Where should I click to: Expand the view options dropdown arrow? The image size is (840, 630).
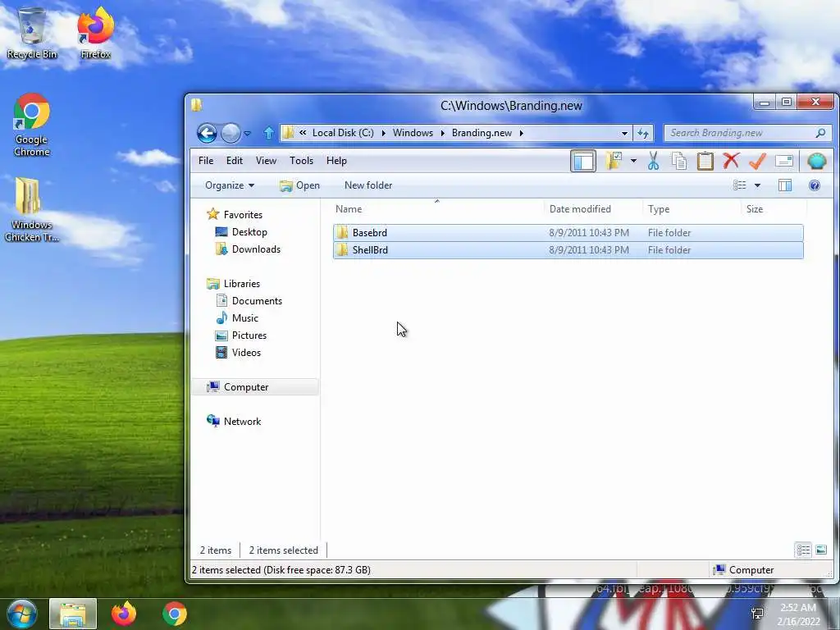(x=757, y=185)
